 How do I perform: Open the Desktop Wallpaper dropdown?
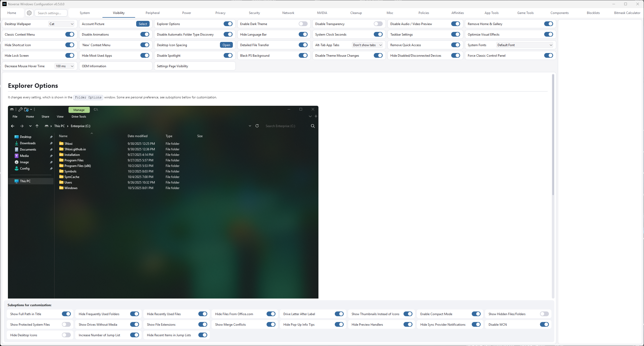click(61, 24)
